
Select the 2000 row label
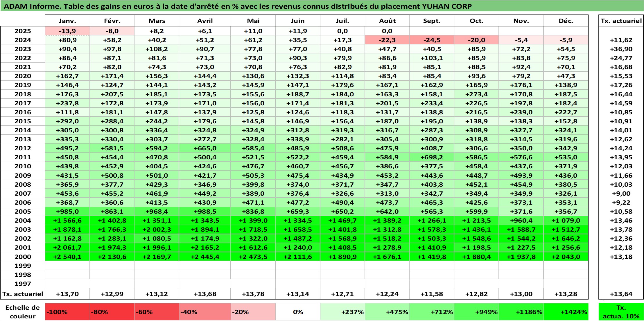[x=23, y=257]
